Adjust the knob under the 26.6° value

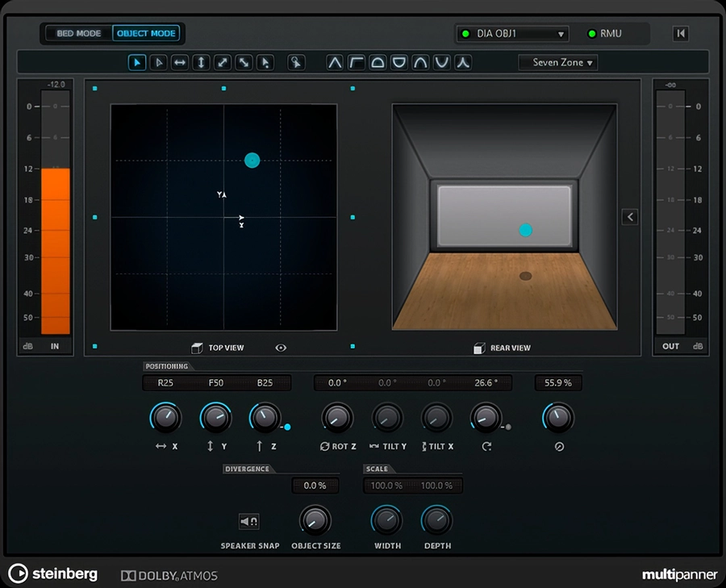pyautogui.click(x=486, y=418)
